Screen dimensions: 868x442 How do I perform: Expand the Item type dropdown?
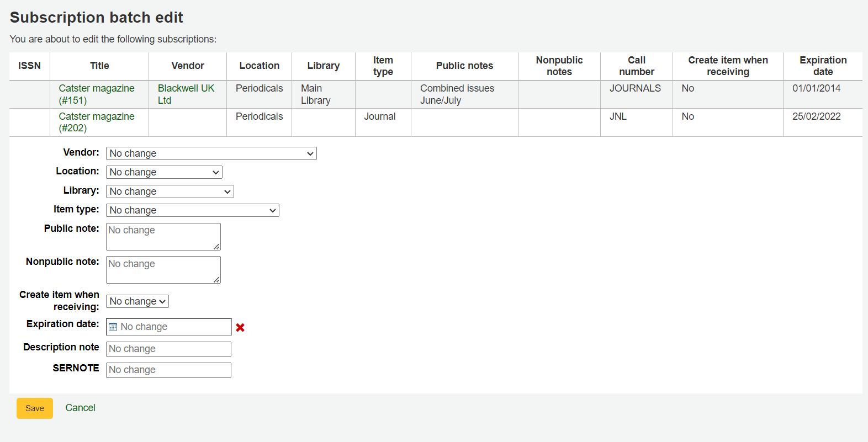[192, 210]
